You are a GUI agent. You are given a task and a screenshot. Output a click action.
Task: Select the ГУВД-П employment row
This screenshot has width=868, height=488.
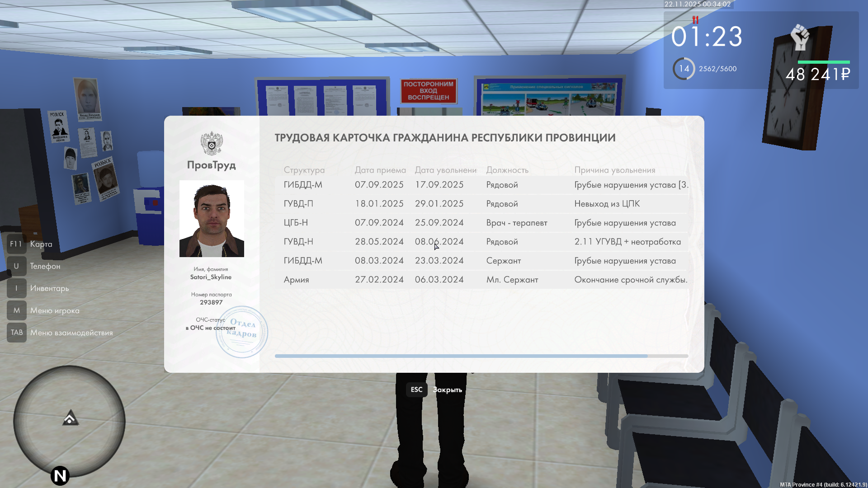pos(481,204)
